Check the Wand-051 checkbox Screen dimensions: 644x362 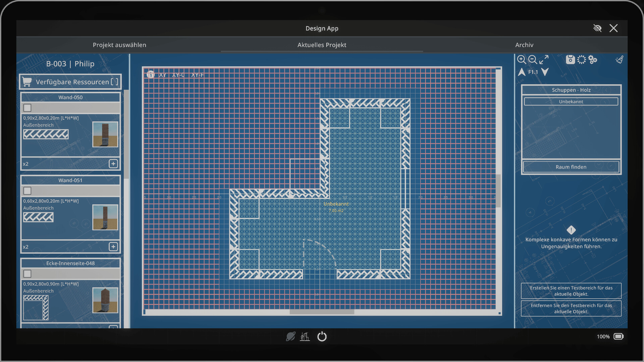pos(28,191)
